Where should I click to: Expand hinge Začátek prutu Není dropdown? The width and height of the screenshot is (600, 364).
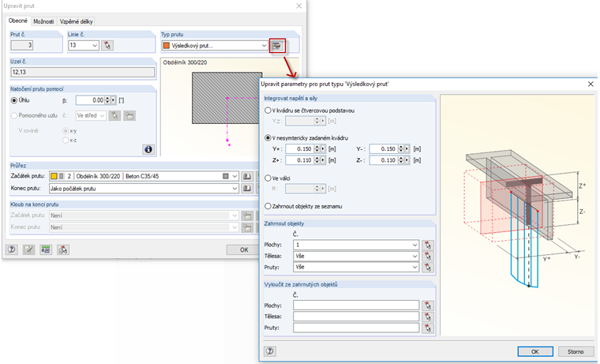234,216
